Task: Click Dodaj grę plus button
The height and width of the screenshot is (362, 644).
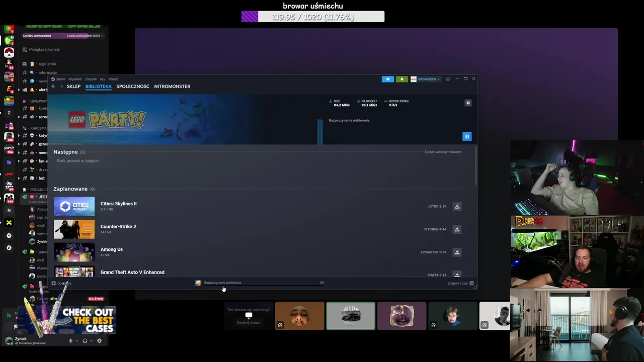Action: click(54, 283)
